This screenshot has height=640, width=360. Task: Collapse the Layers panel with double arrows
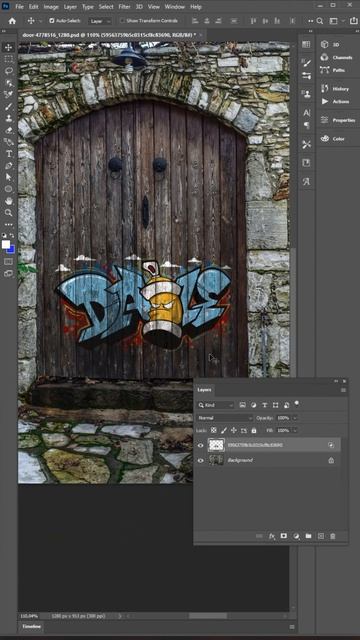(x=336, y=381)
